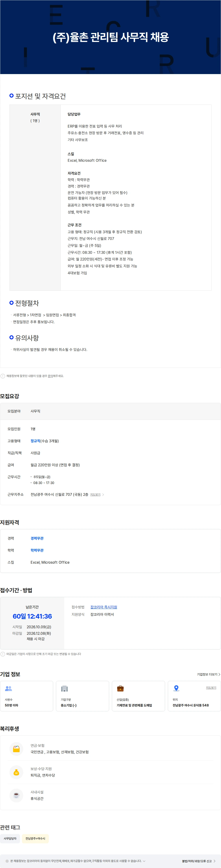This screenshot has width=221, height=868.
Task: Click the industry briefcase icon
Action: 120,688
